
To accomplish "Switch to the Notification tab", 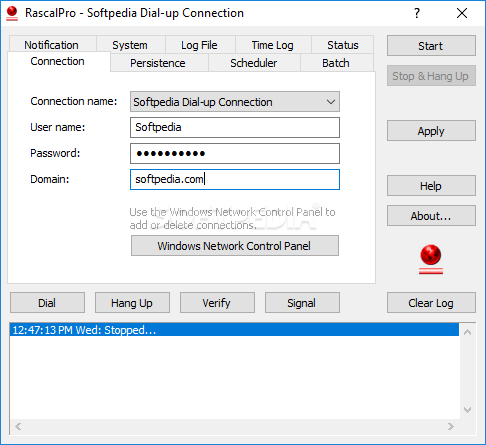I will point(52,45).
